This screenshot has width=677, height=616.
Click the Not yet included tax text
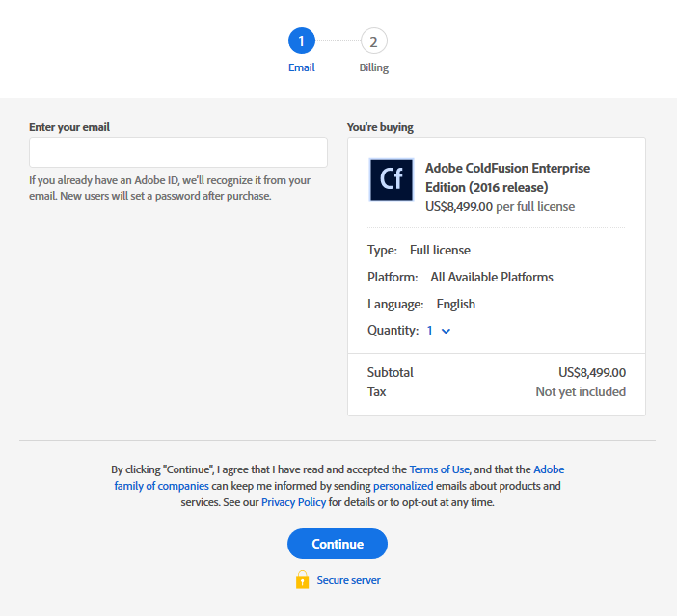click(x=581, y=391)
